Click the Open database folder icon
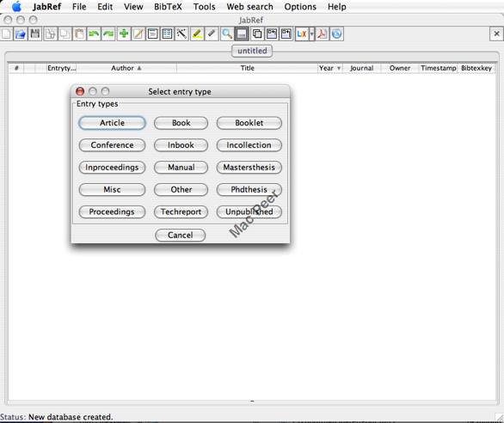Screen dimensions: 504x423 coord(21,34)
